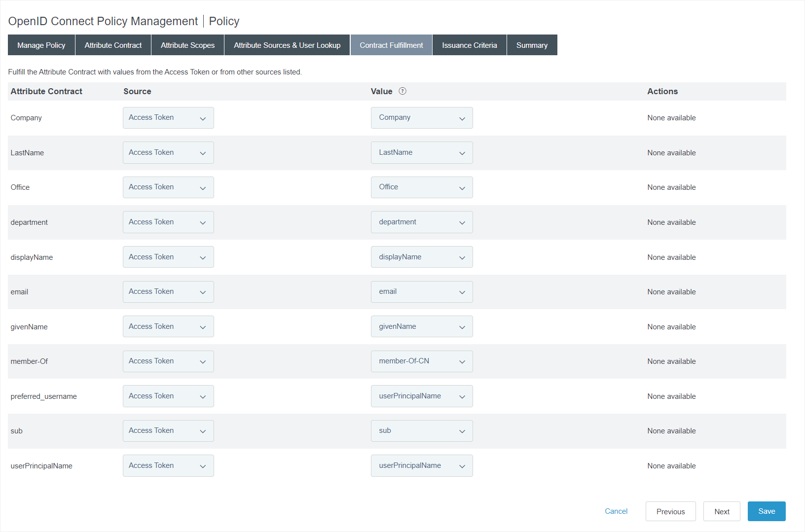Open the Value dropdown showing LastName
This screenshot has height=532, width=805.
coord(422,153)
